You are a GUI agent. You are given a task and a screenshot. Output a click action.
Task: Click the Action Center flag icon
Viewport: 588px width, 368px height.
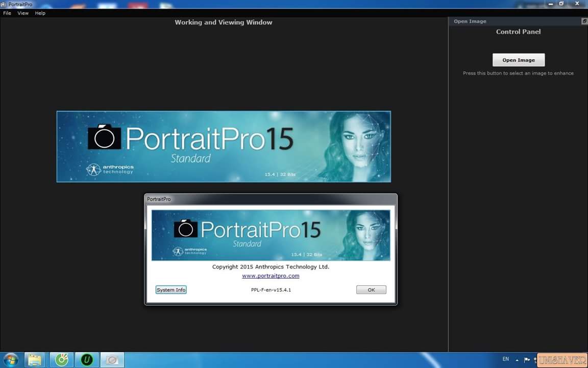coord(527,360)
